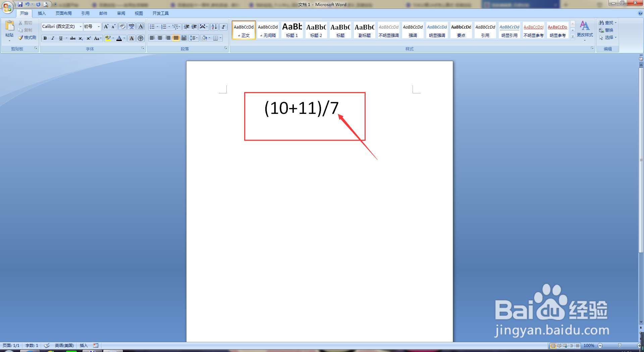644x352 pixels.
Task: Click 查找 find button
Action: pyautogui.click(x=607, y=23)
